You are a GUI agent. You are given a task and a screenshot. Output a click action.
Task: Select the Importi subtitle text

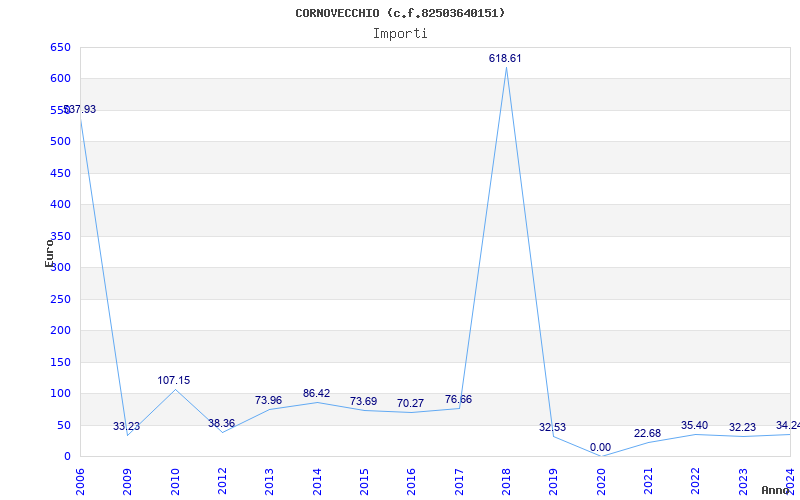pyautogui.click(x=400, y=34)
